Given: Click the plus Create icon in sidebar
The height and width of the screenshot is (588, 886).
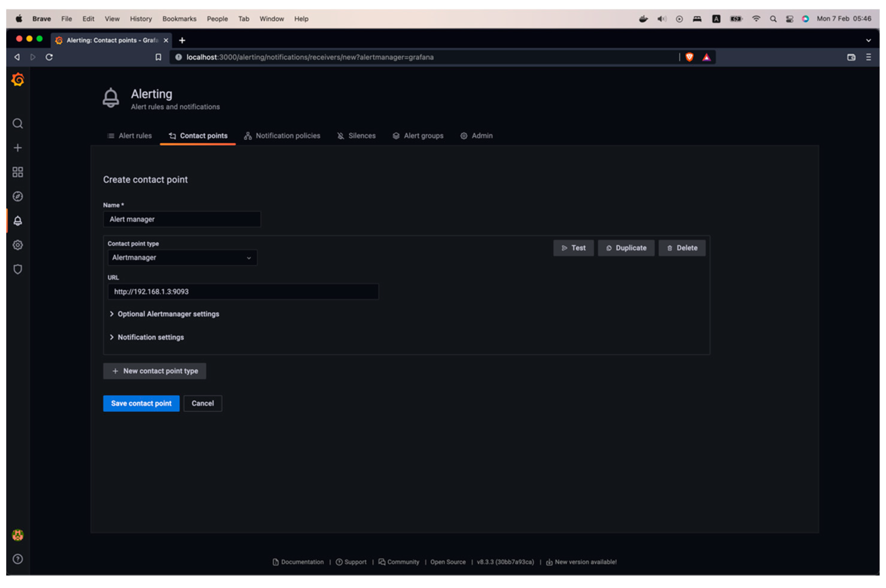Looking at the screenshot, I should (x=18, y=148).
